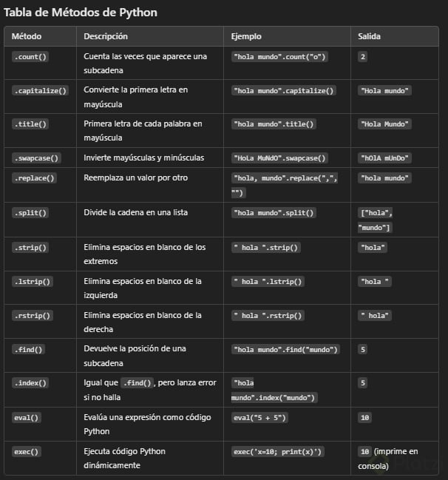Click the .strip() method code tag

tap(30, 247)
